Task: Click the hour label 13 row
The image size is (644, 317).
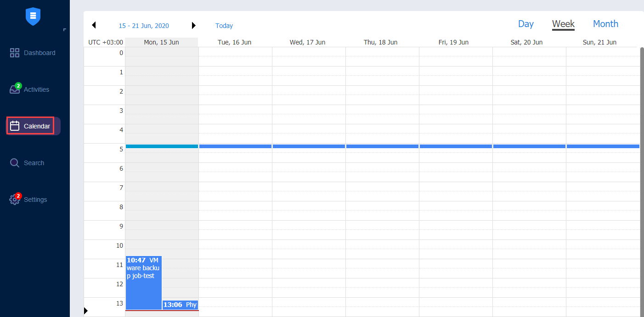Action: tap(119, 303)
